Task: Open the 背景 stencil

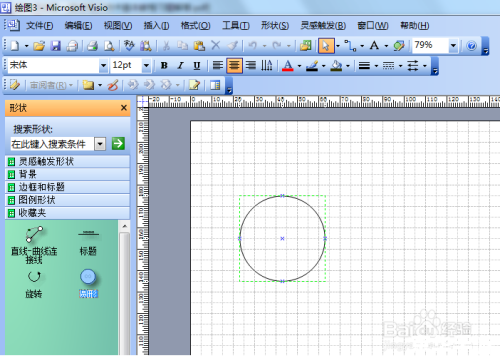Action: coord(68,174)
